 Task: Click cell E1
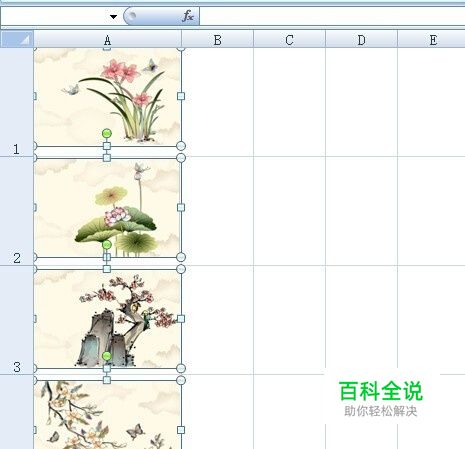pyautogui.click(x=432, y=102)
